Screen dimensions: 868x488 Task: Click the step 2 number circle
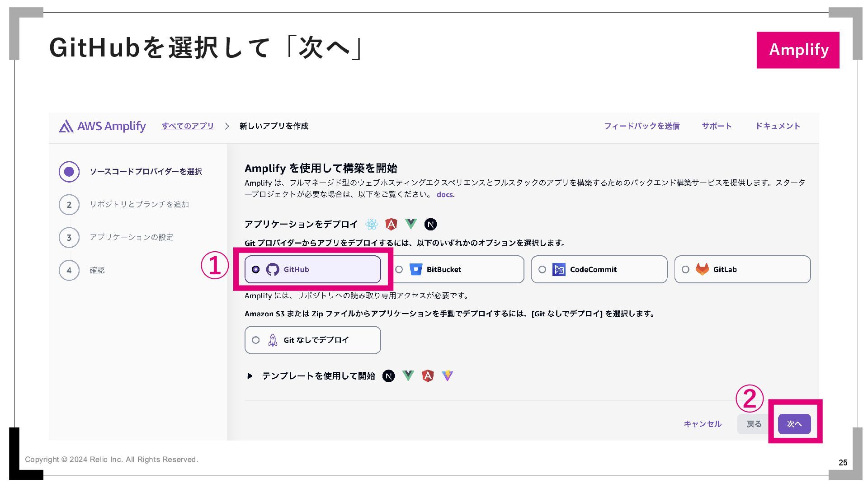pos(69,205)
